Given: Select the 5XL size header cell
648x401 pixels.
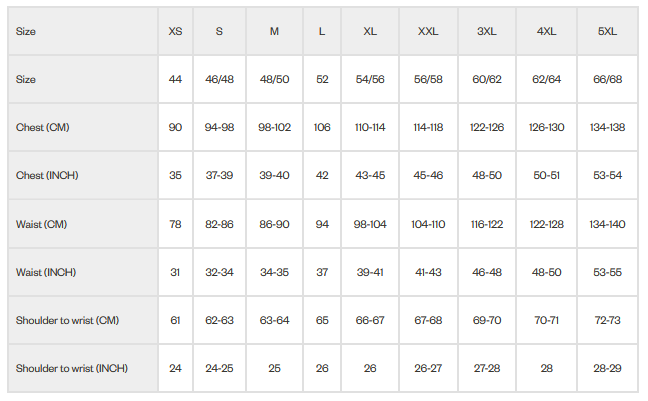Looking at the screenshot, I should click(607, 31).
